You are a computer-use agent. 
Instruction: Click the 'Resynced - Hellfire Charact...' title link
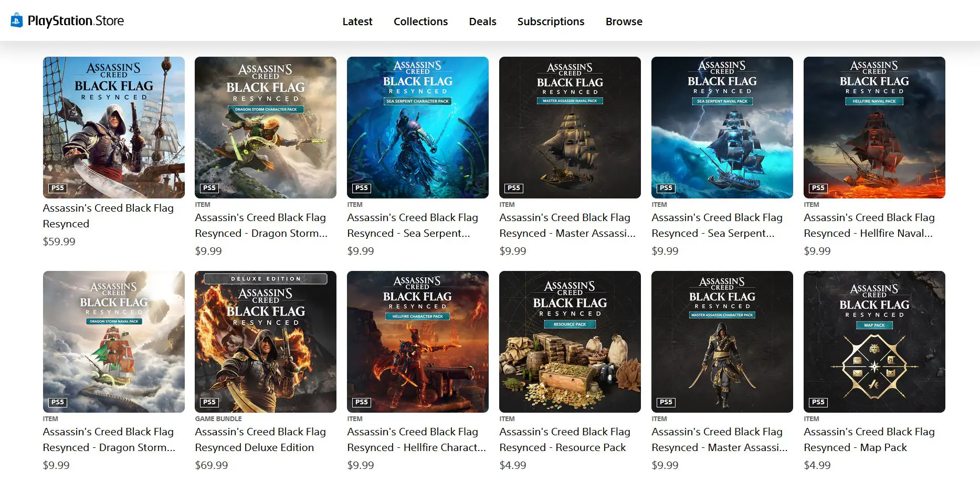coord(417,439)
